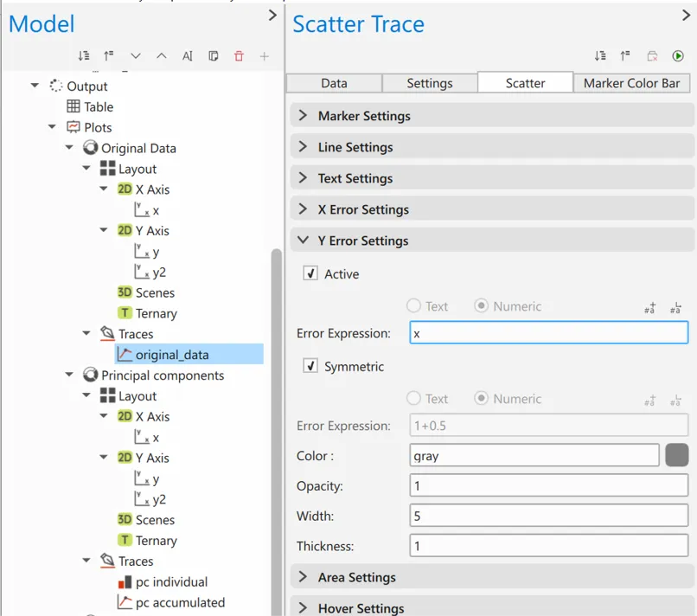
Task: Switch to the Data tab
Action: tap(335, 83)
